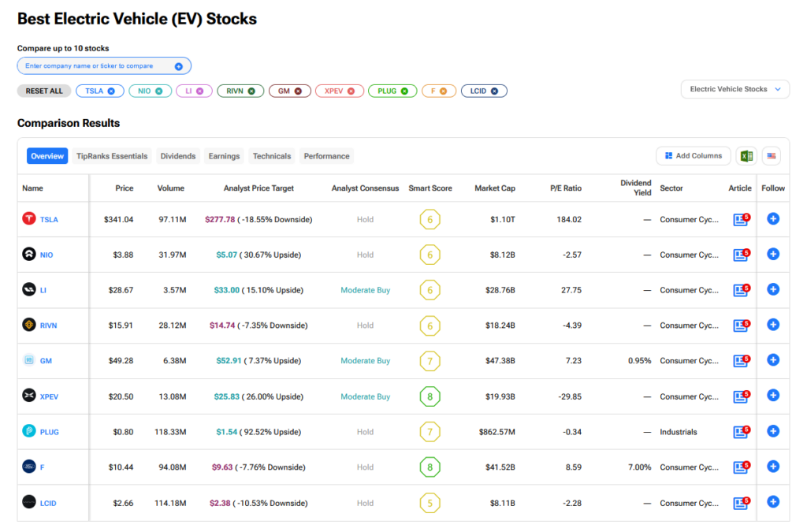Viewport: 807px width, 532px height.
Task: Click the $862.57M market cap value
Action: 496,432
